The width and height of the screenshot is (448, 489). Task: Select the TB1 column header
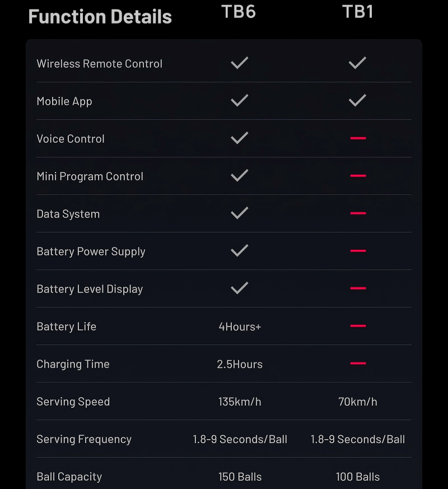pos(357,12)
